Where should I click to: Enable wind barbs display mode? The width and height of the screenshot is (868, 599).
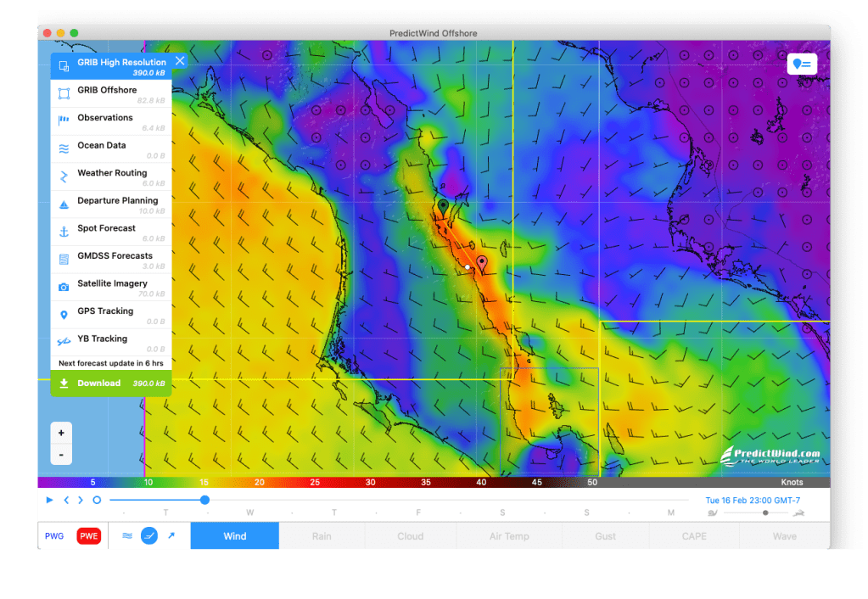tap(148, 536)
